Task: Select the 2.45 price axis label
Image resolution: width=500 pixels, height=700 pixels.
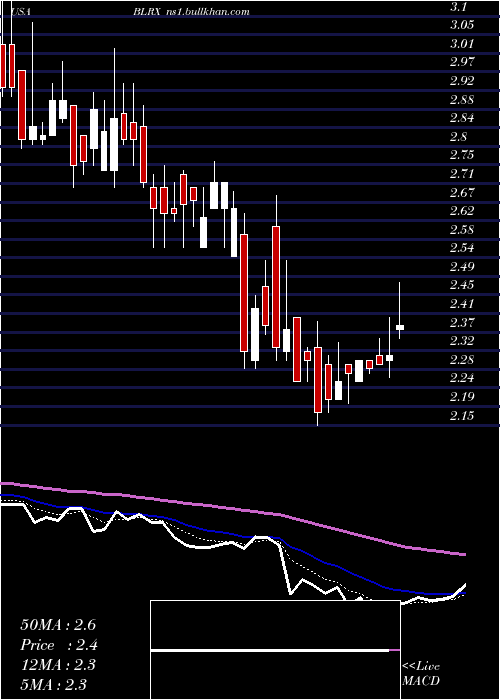Action: [462, 285]
